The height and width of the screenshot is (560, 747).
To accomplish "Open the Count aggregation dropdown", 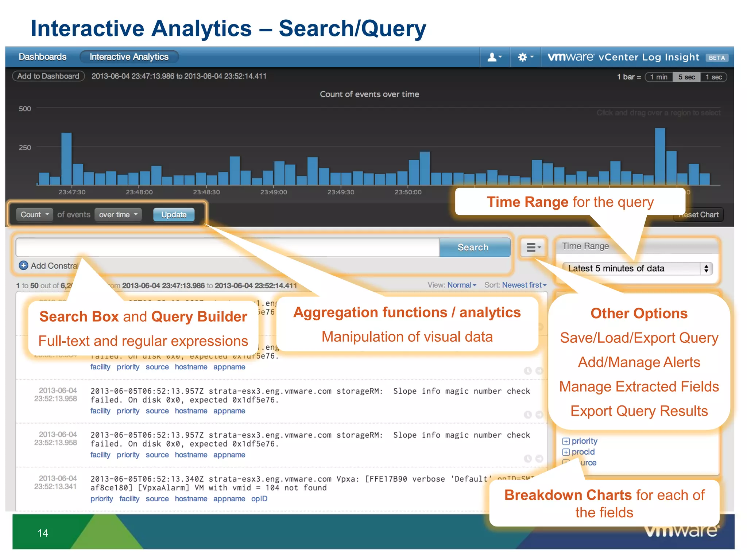I will click(x=35, y=215).
